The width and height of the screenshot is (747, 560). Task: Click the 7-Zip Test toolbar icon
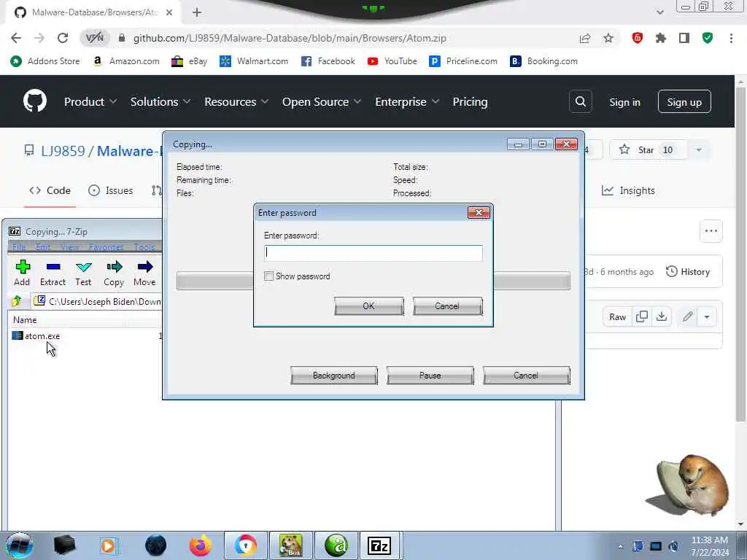click(x=83, y=273)
